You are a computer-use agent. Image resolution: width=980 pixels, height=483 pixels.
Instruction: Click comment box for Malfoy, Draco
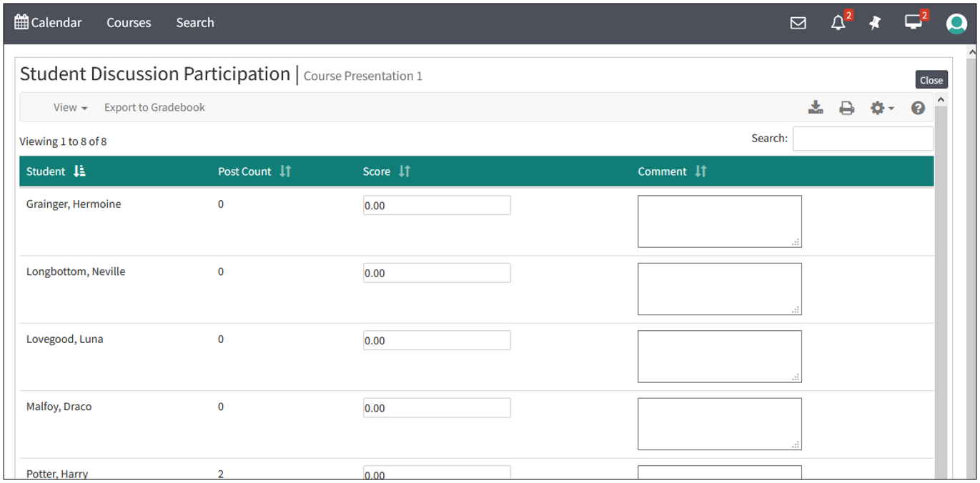[720, 424]
